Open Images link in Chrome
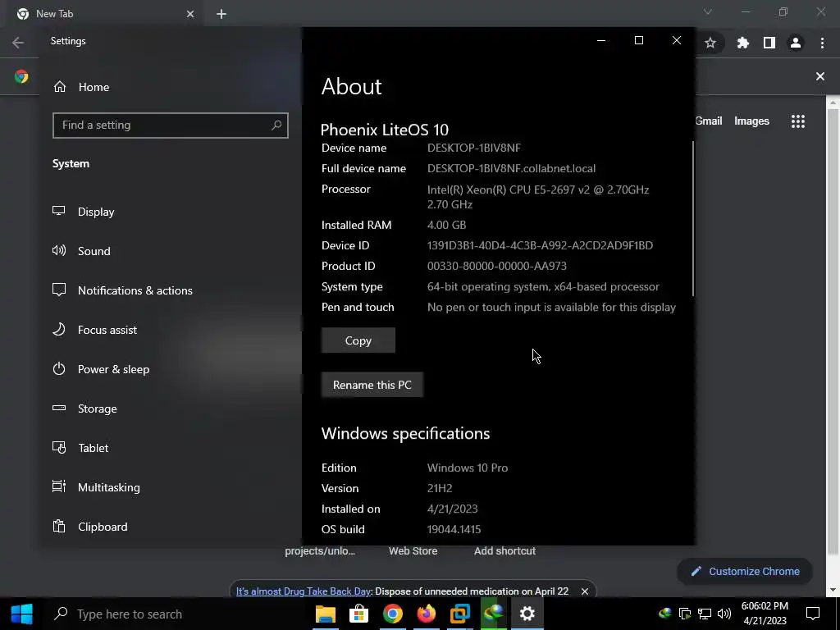Screen dimensions: 840x630 click(x=751, y=121)
